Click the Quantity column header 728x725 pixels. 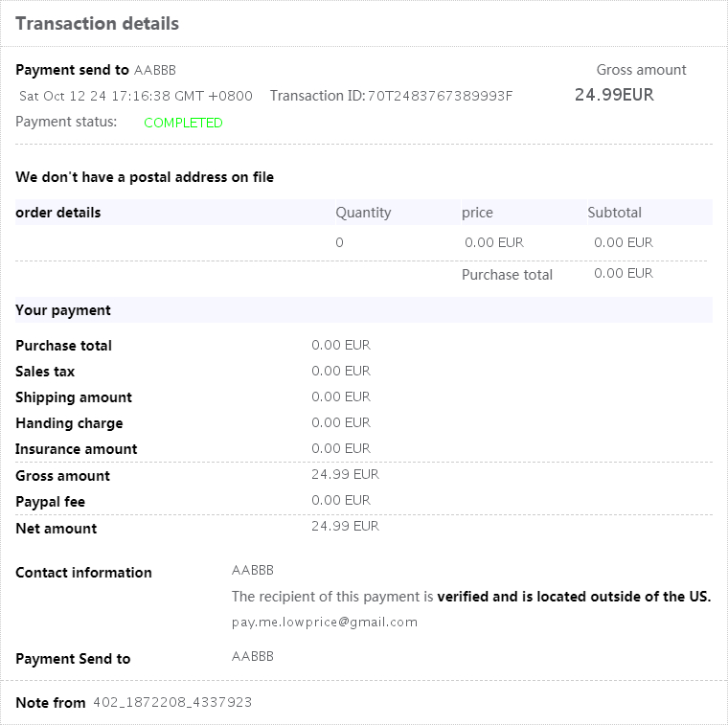click(x=363, y=213)
